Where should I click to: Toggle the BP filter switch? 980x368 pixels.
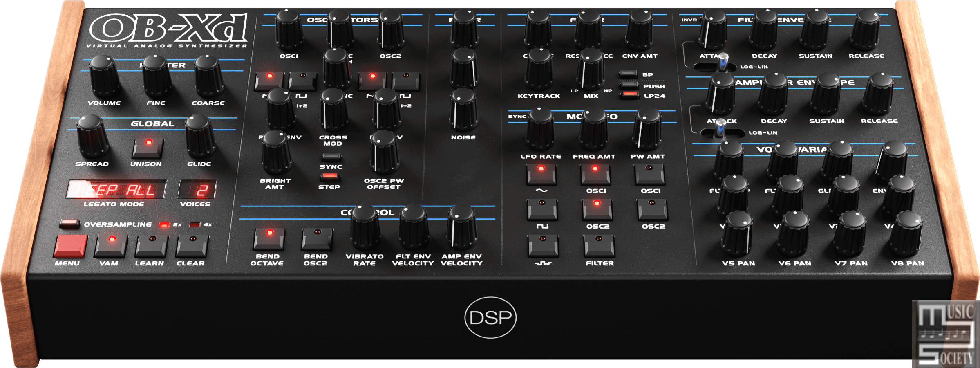[628, 74]
